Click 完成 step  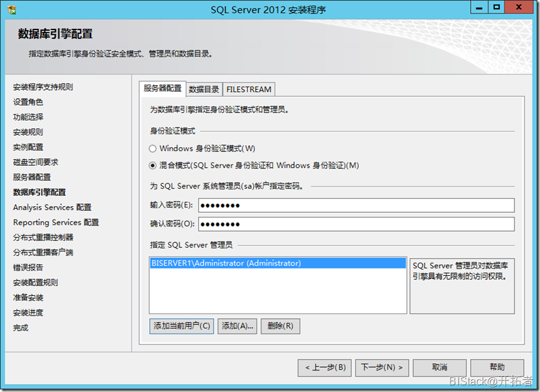[21, 328]
